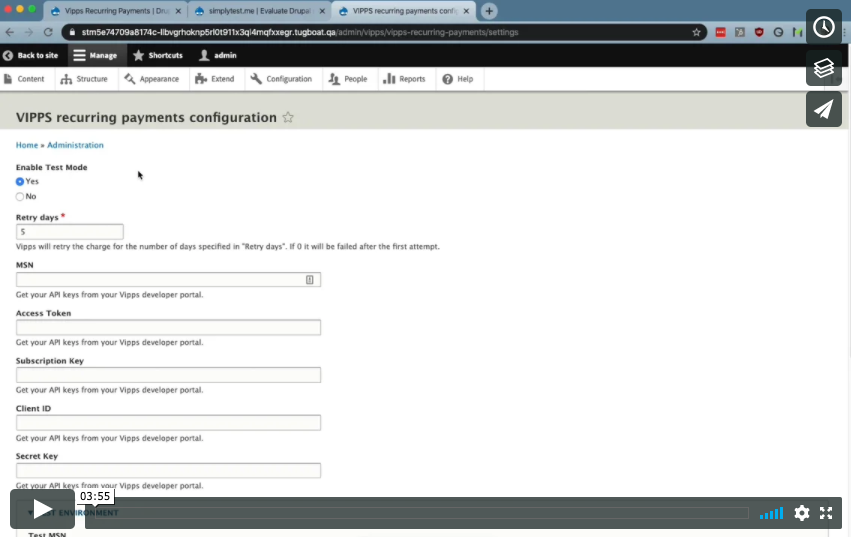Open the Extend modules page
The height and width of the screenshot is (537, 851).
[215, 79]
